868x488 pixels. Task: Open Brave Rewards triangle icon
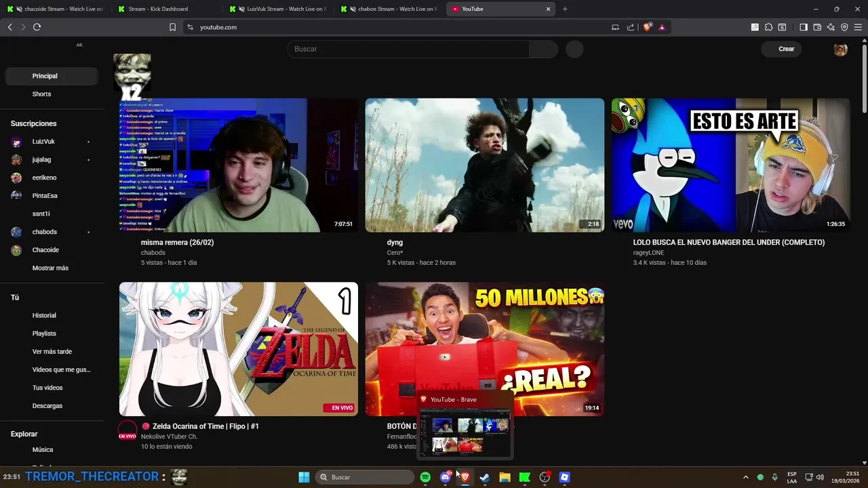point(662,27)
